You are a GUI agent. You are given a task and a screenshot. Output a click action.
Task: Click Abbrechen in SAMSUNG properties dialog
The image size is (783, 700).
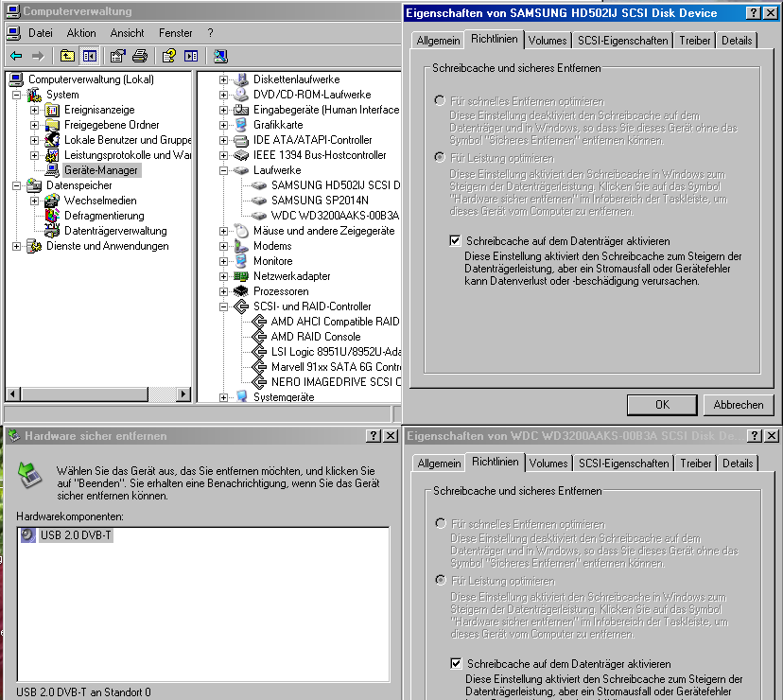coord(739,405)
